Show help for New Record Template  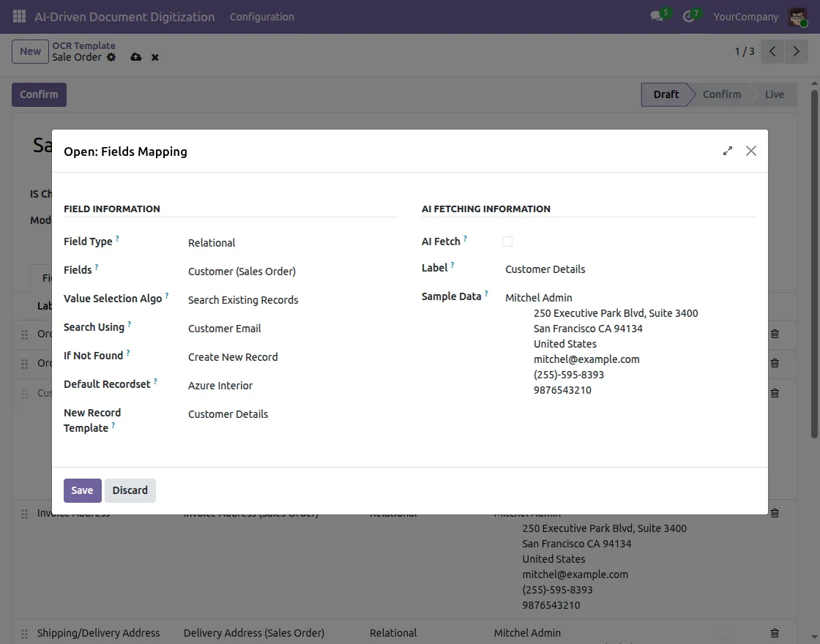point(113,425)
